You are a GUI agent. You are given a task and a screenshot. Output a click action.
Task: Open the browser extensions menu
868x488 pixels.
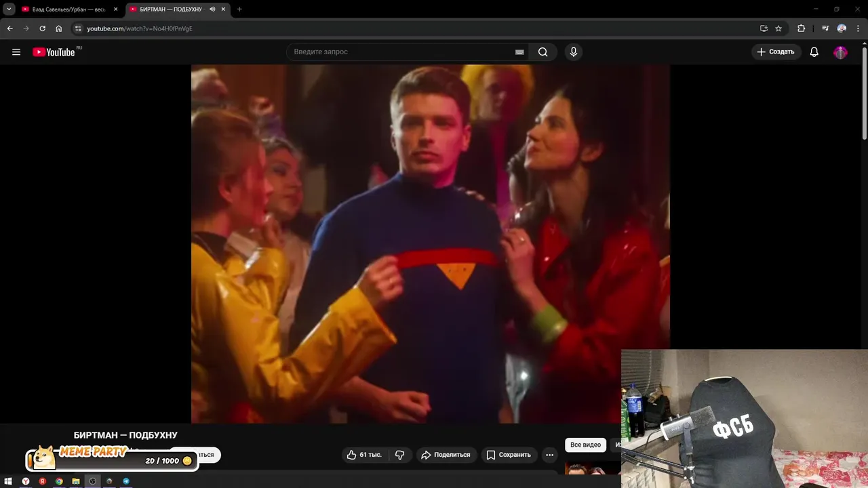[802, 28]
